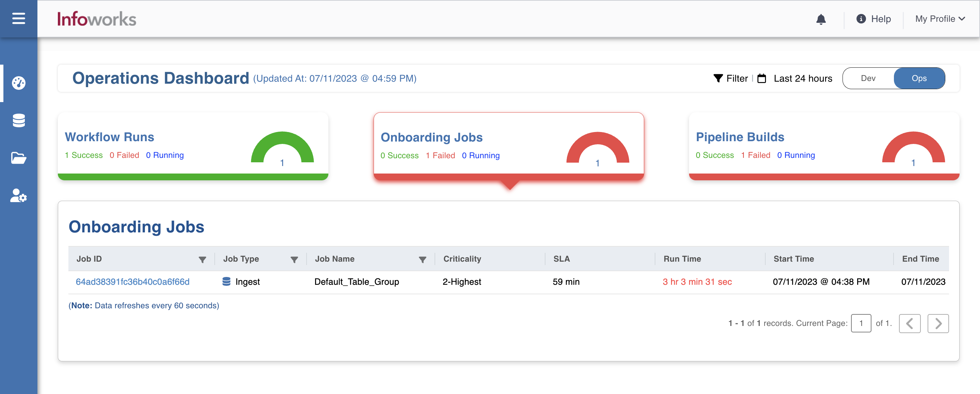Open the admin user settings sidebar icon

coord(19,196)
